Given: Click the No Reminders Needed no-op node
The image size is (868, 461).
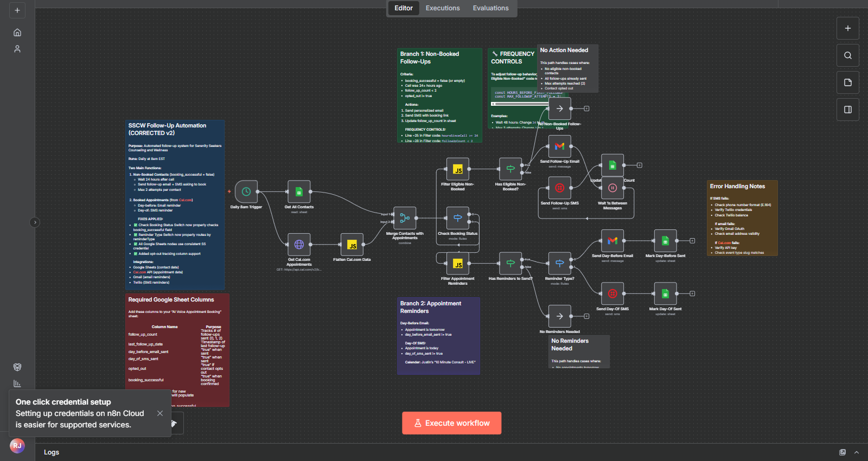Looking at the screenshot, I should tap(559, 316).
